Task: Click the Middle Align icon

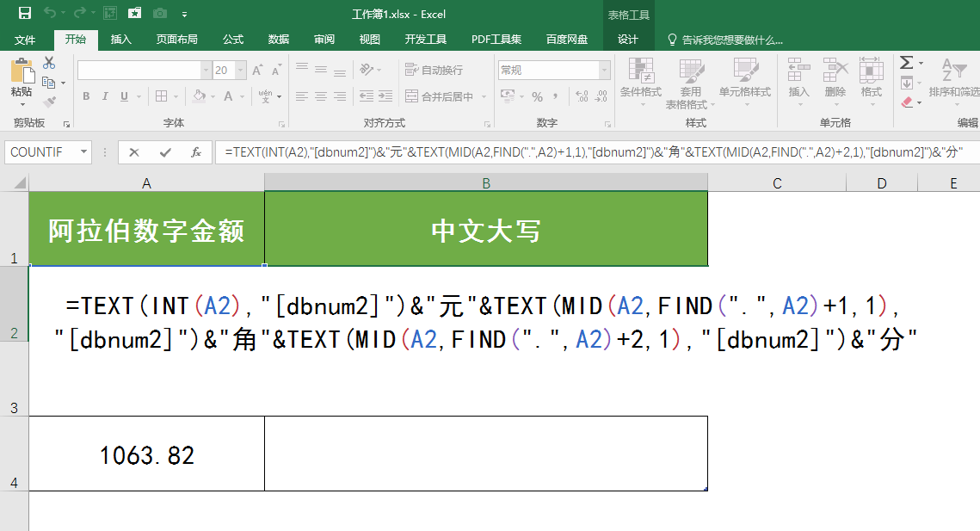Action: (321, 70)
